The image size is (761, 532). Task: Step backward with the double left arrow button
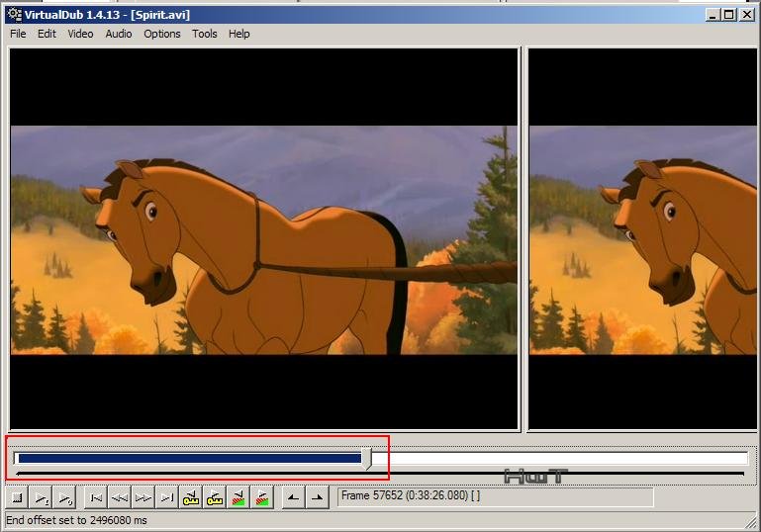point(120,497)
